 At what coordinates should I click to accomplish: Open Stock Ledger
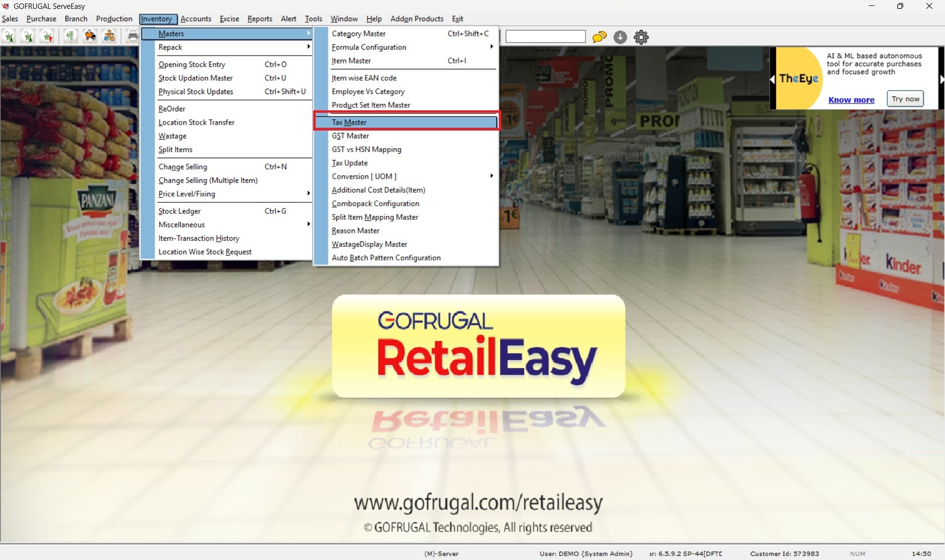pyautogui.click(x=227, y=211)
